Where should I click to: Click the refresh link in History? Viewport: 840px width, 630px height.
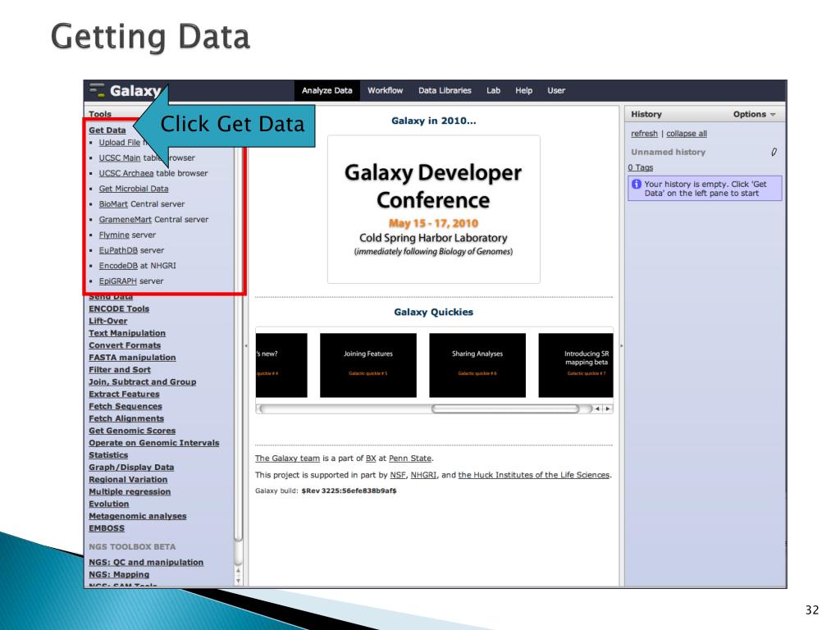[x=644, y=134]
